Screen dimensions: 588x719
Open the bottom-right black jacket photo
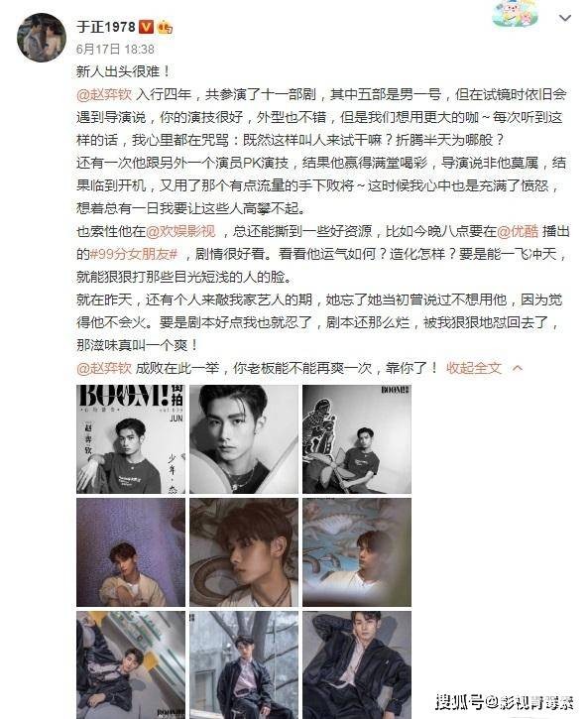point(357,664)
